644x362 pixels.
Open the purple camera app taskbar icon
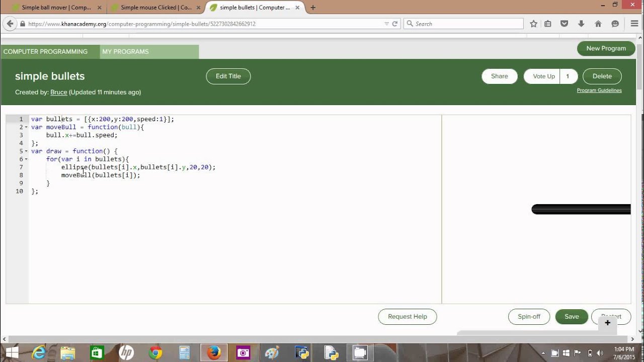[x=243, y=352]
